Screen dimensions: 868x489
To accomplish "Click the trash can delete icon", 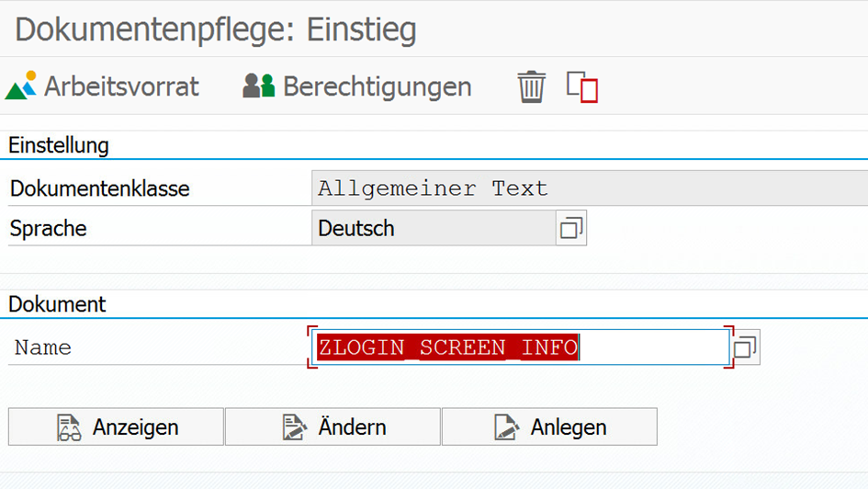I will point(531,87).
